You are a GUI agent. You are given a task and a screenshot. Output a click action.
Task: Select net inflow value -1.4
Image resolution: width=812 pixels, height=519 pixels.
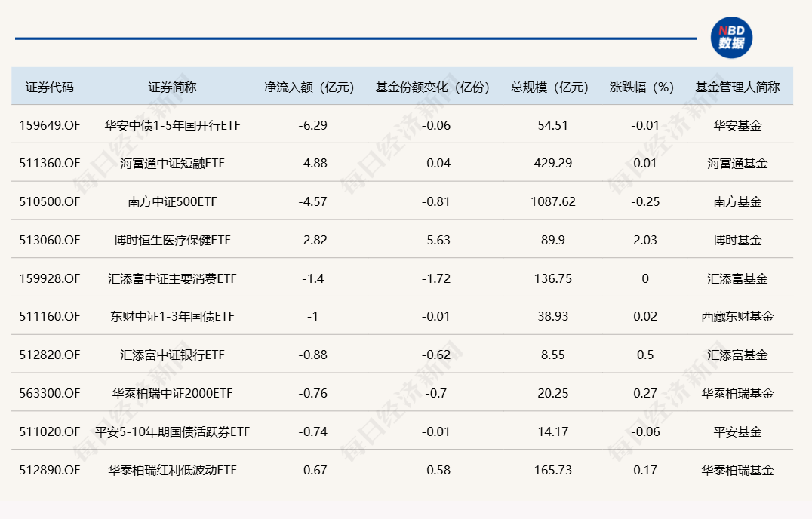point(312,278)
